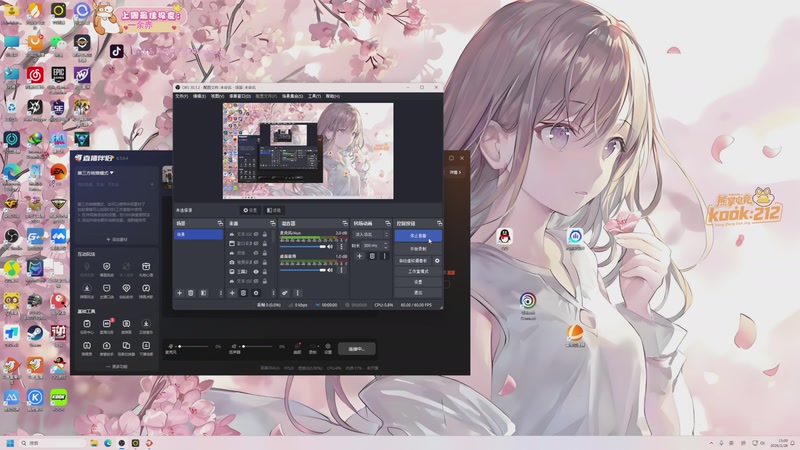Image resolution: width=800 pixels, height=450 pixels.
Task: Undock the Scene Transitions panel float icon
Action: (x=388, y=223)
